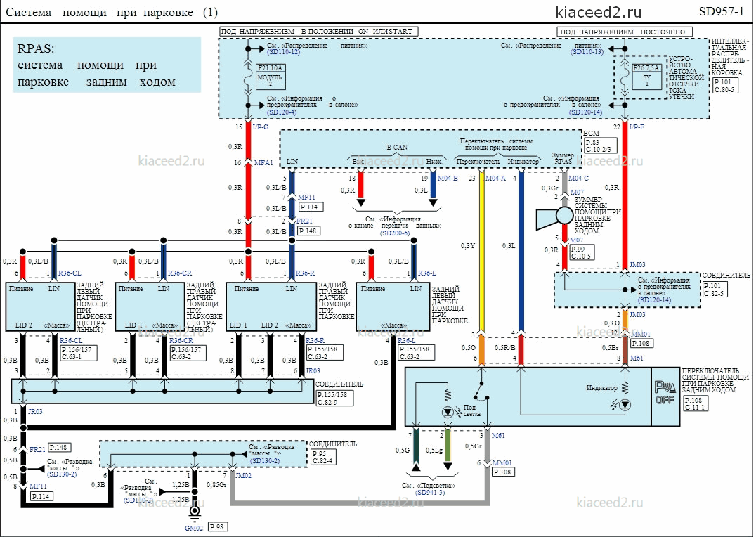Follow the SD200-6 data channel reference
This screenshot has height=537, width=756.
395,233
